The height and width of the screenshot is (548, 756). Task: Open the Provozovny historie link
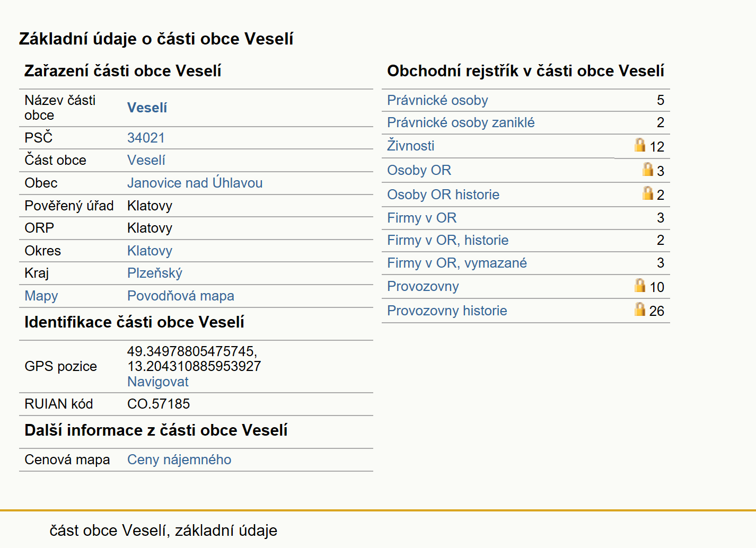447,311
